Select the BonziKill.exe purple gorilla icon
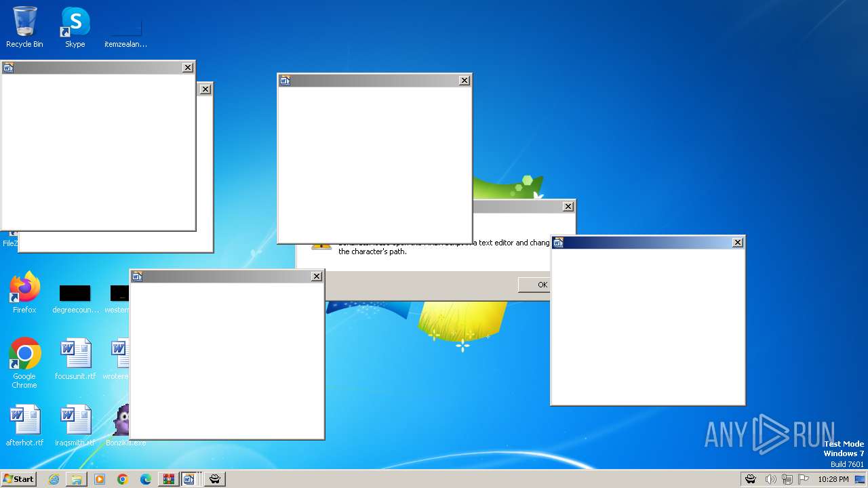Screen dimensions: 868x488 tap(122, 426)
